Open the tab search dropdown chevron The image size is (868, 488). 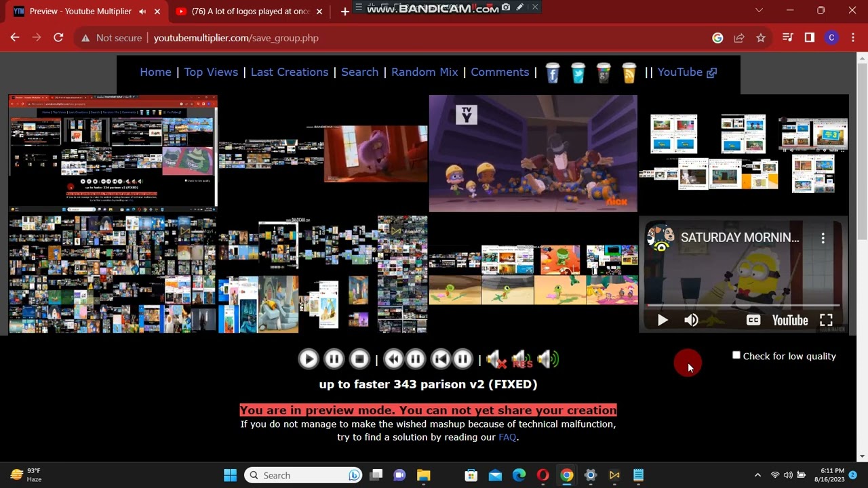[x=759, y=10]
